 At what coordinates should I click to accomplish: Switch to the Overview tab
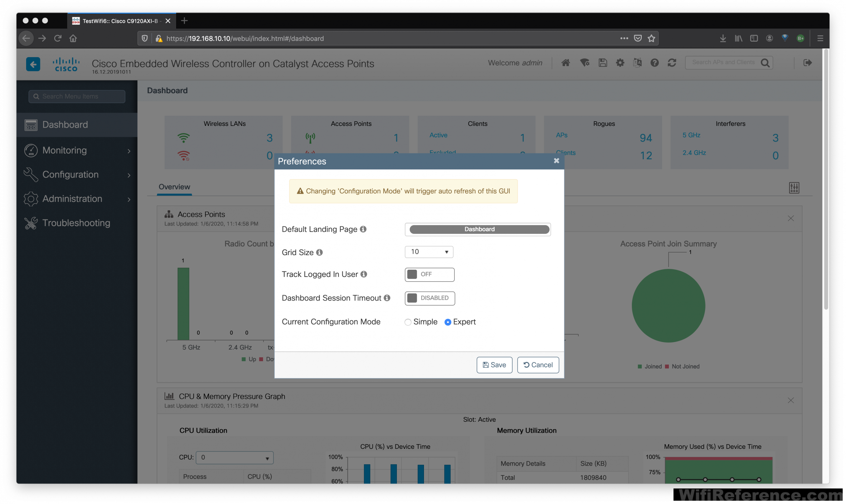click(174, 187)
